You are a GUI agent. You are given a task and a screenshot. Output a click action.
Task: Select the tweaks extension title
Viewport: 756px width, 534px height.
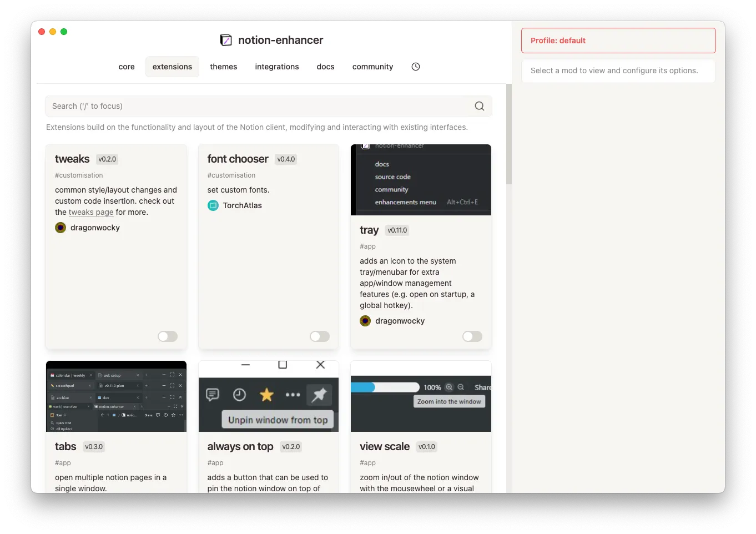(72, 159)
